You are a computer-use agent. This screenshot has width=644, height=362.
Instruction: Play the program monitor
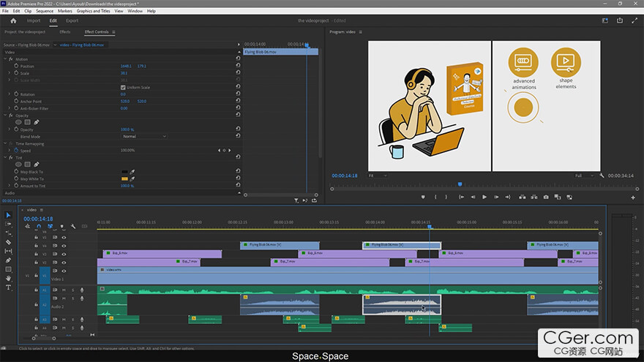click(484, 197)
